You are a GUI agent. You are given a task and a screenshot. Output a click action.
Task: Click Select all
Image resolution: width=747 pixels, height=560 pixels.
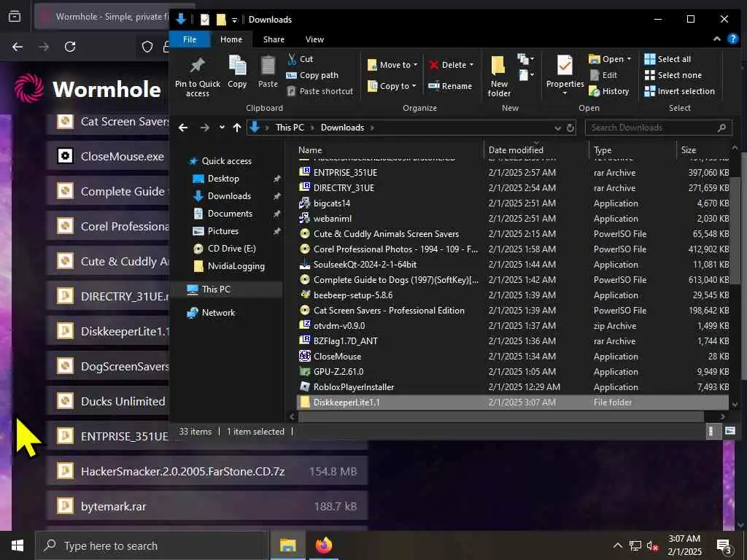coord(667,59)
